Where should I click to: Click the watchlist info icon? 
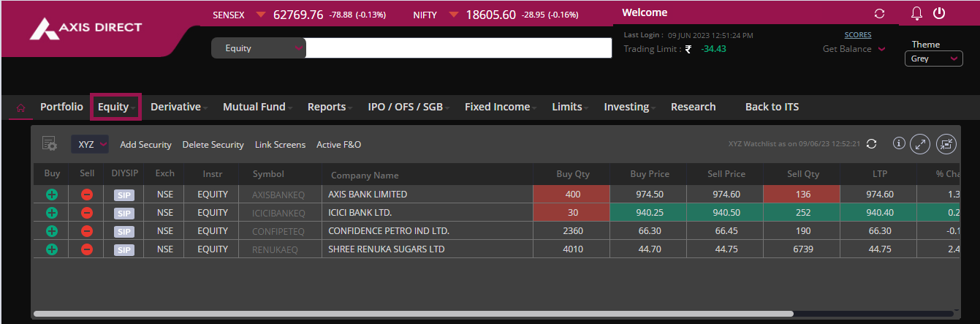pos(899,143)
